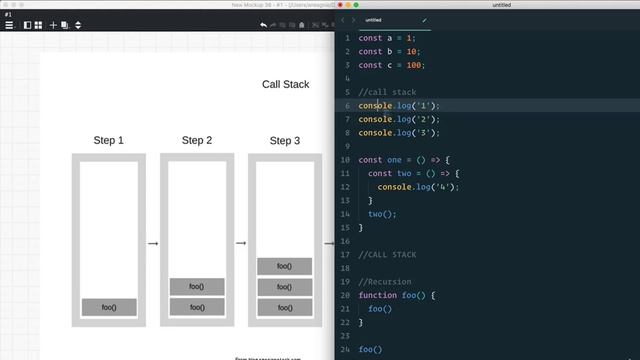Select the #1 mockup tab label
Image resolution: width=640 pixels, height=360 pixels.
(x=8, y=14)
